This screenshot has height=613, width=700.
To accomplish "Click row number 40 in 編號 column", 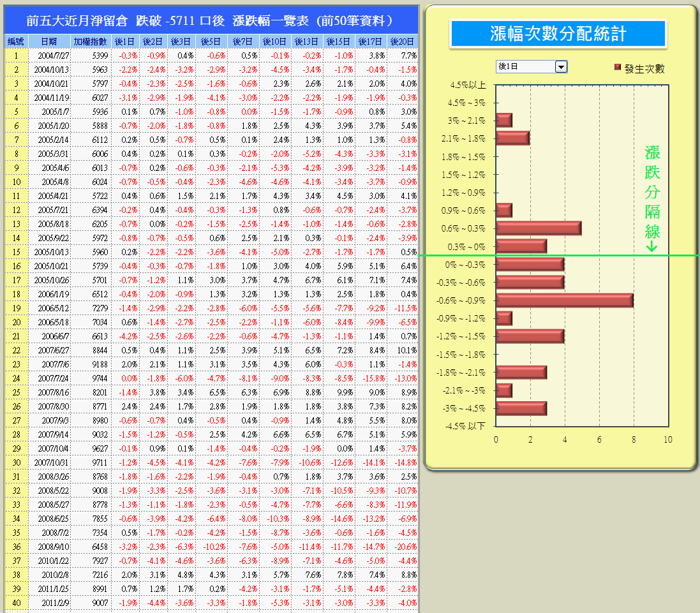I will click(x=17, y=603).
